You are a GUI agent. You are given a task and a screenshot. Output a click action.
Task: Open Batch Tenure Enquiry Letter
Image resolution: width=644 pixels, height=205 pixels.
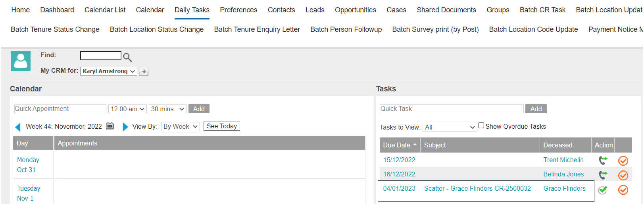click(257, 29)
